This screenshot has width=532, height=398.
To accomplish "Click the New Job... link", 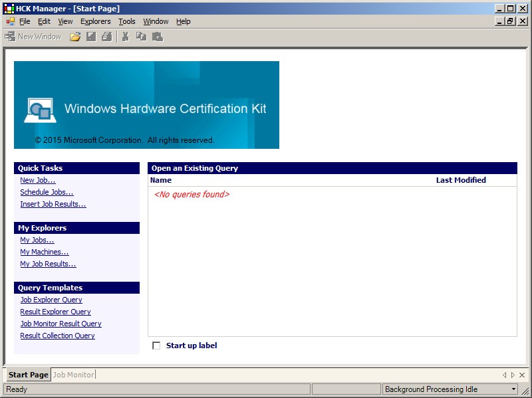I will click(x=38, y=180).
